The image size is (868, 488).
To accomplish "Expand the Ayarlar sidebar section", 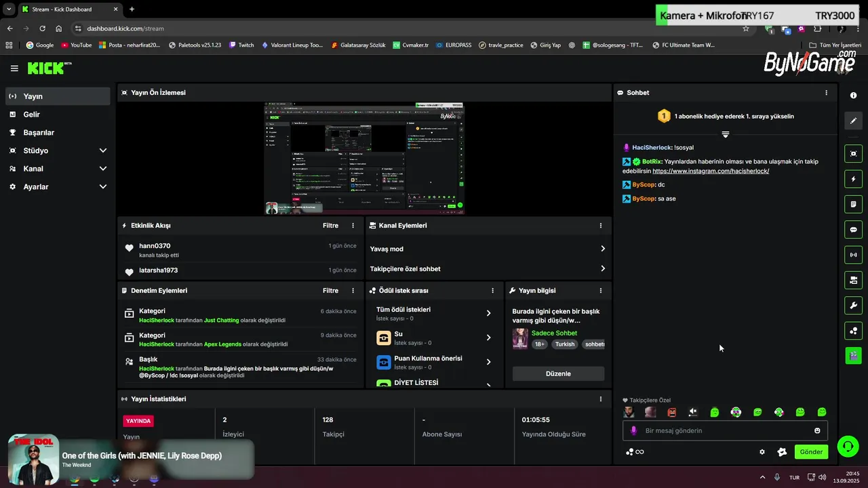I will [58, 186].
